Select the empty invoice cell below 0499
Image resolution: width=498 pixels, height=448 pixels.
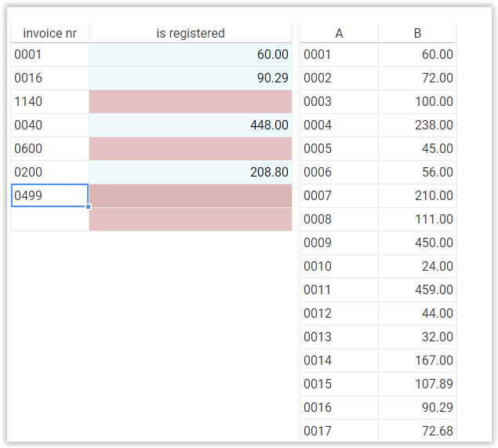click(49, 219)
